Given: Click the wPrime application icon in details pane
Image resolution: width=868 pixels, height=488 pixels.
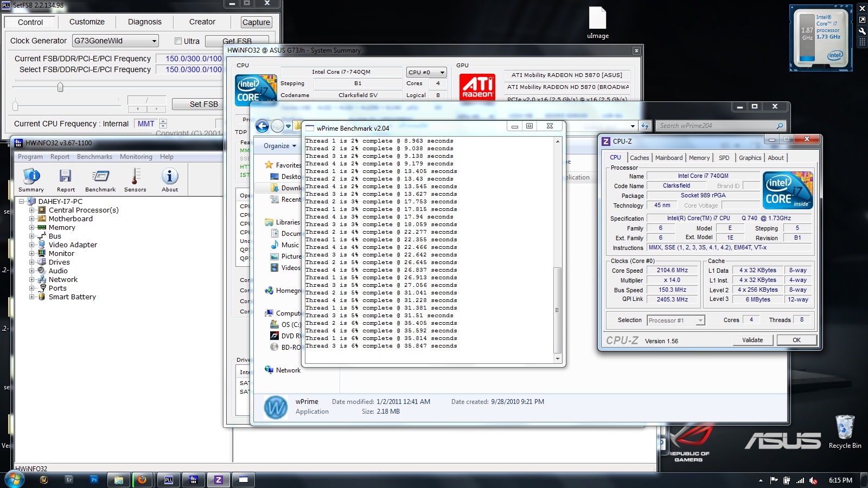Looking at the screenshot, I should point(276,407).
